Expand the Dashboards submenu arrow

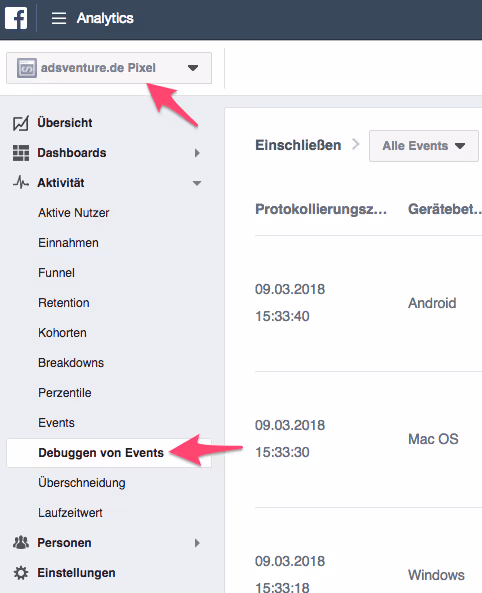pos(197,153)
